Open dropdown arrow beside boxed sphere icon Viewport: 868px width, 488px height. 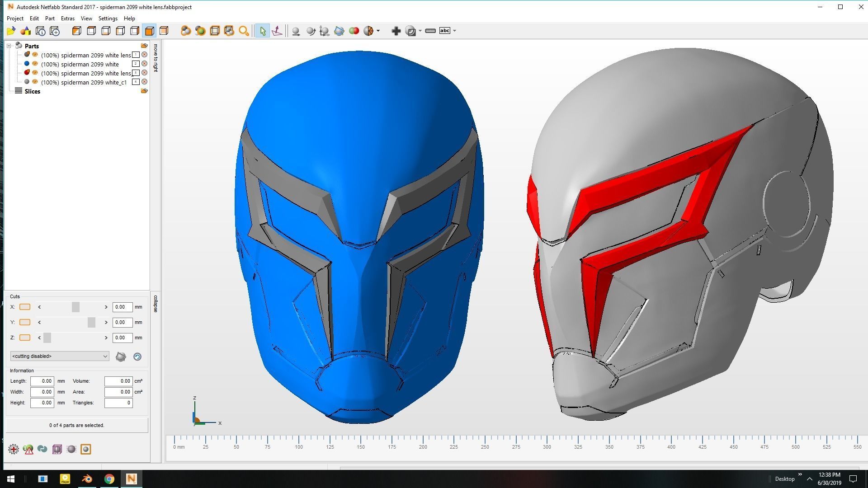420,31
